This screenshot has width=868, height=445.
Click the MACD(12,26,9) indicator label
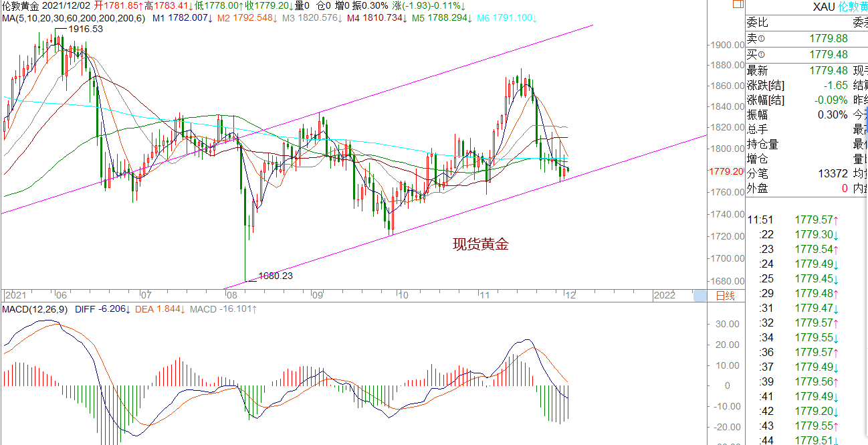pos(33,309)
